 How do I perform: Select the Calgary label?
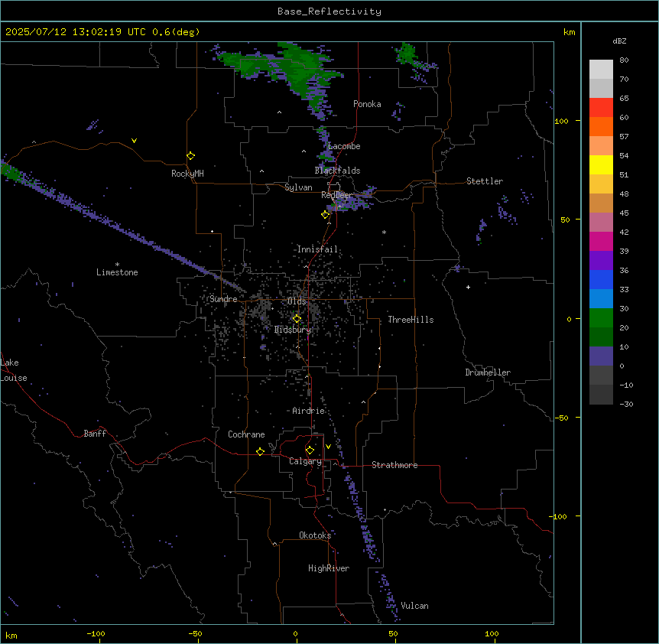[306, 461]
